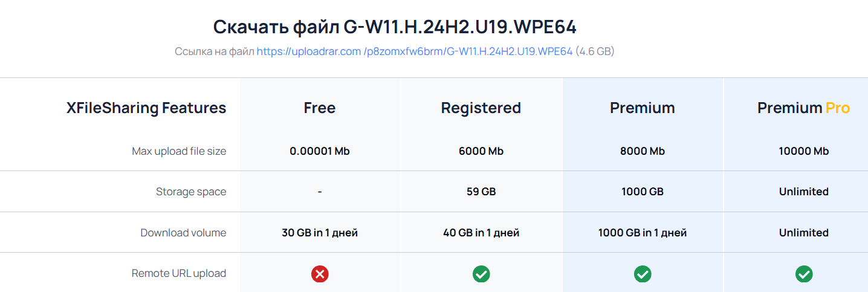Select the Free plan column header
Viewport: 868px width, 292px height.
click(320, 108)
